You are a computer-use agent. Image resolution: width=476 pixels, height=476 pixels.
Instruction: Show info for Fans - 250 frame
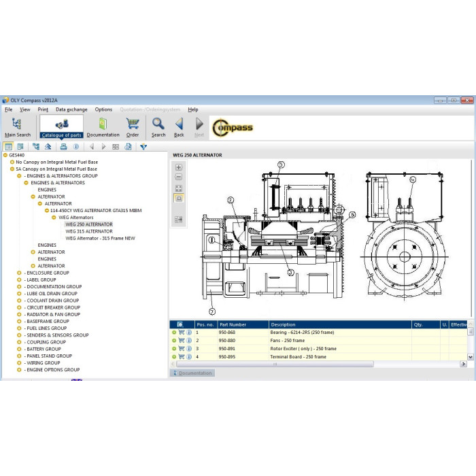pos(189,340)
